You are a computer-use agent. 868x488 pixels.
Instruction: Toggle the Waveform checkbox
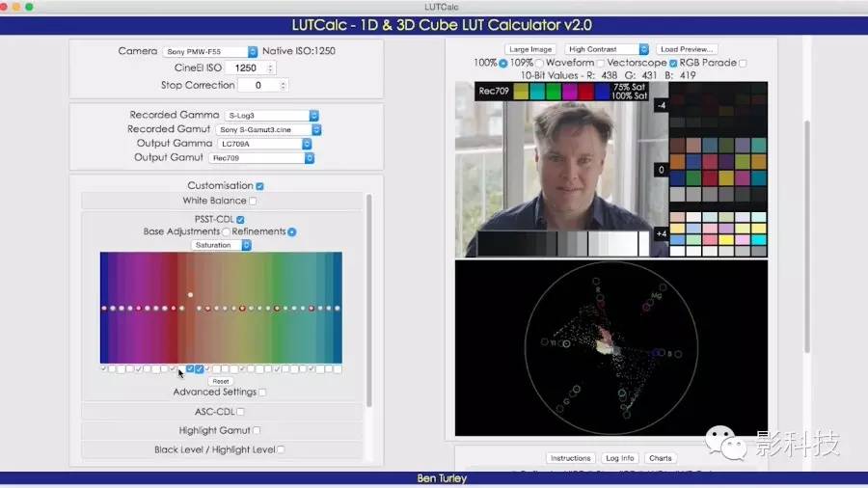(601, 63)
